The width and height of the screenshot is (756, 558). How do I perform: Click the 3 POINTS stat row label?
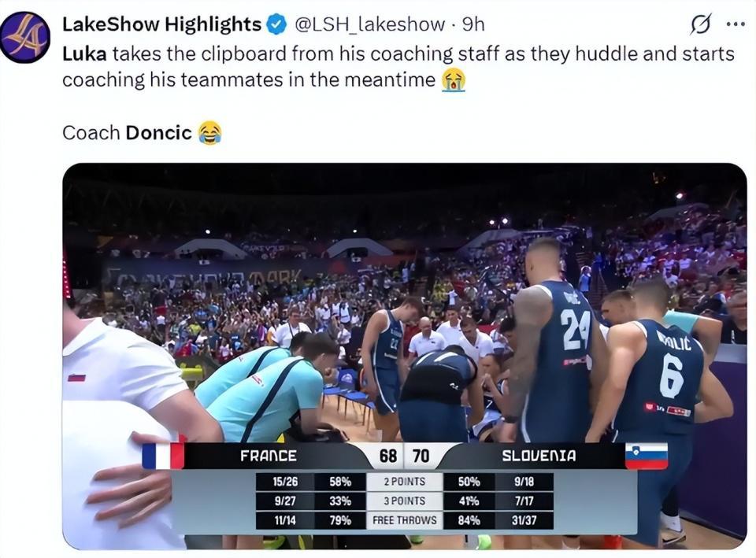coord(405,501)
